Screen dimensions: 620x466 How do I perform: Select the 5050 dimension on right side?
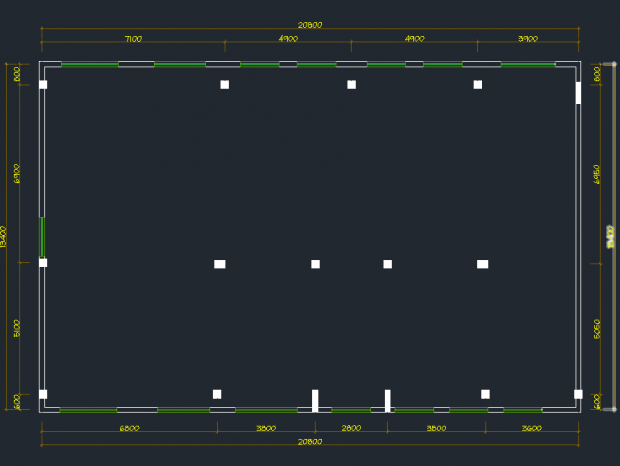597,329
